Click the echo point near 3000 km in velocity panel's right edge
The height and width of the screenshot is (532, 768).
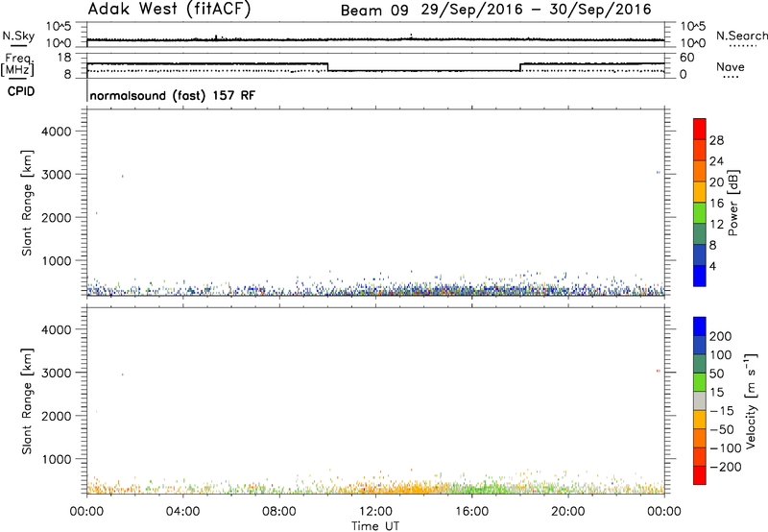659,371
